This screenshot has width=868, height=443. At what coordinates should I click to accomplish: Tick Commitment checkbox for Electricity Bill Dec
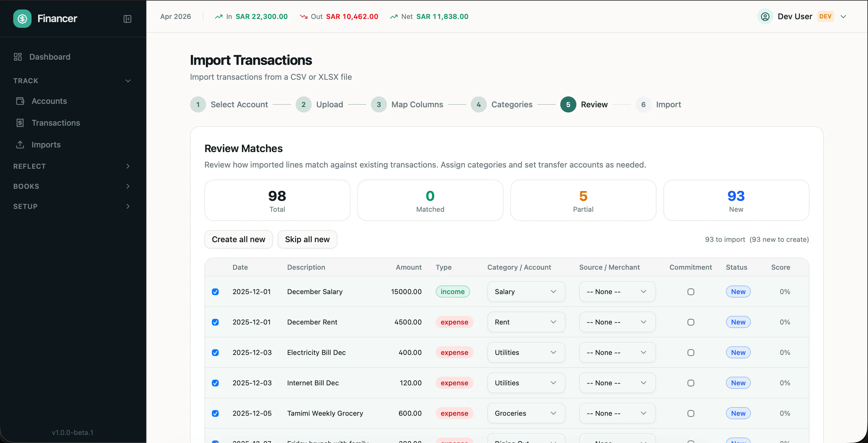(x=691, y=353)
